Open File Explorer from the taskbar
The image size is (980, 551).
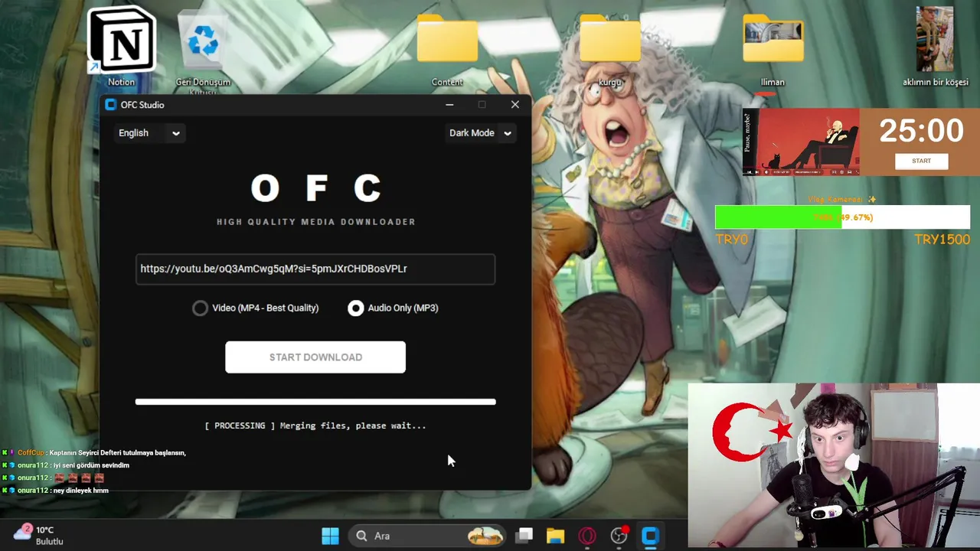click(x=555, y=536)
